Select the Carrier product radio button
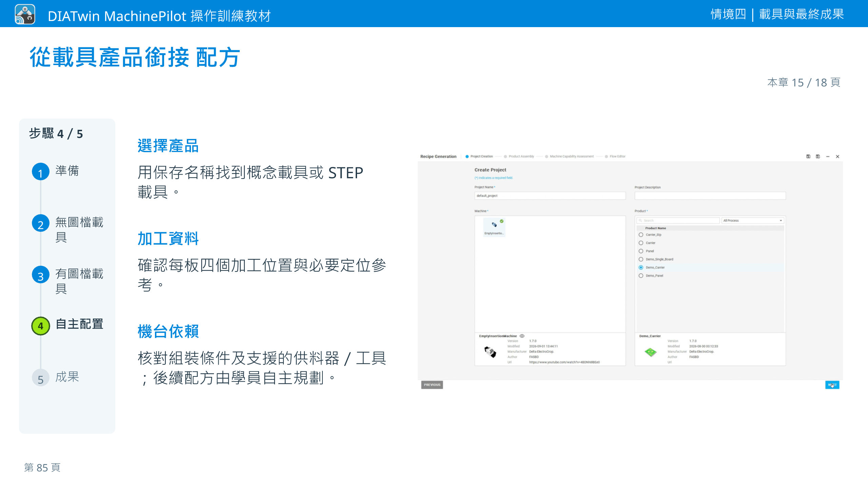Viewport: 868px width, 488px height. pyautogui.click(x=641, y=243)
